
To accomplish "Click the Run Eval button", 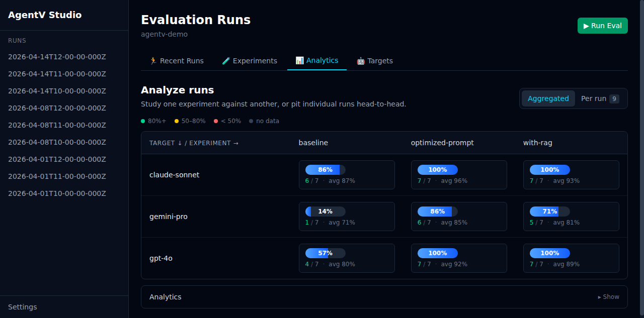I will tap(602, 26).
